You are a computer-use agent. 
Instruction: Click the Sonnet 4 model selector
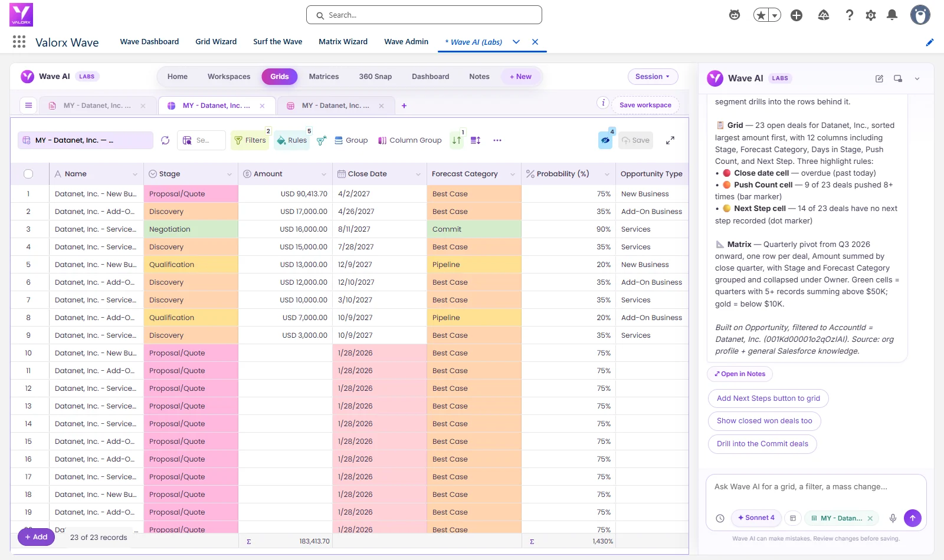click(756, 518)
